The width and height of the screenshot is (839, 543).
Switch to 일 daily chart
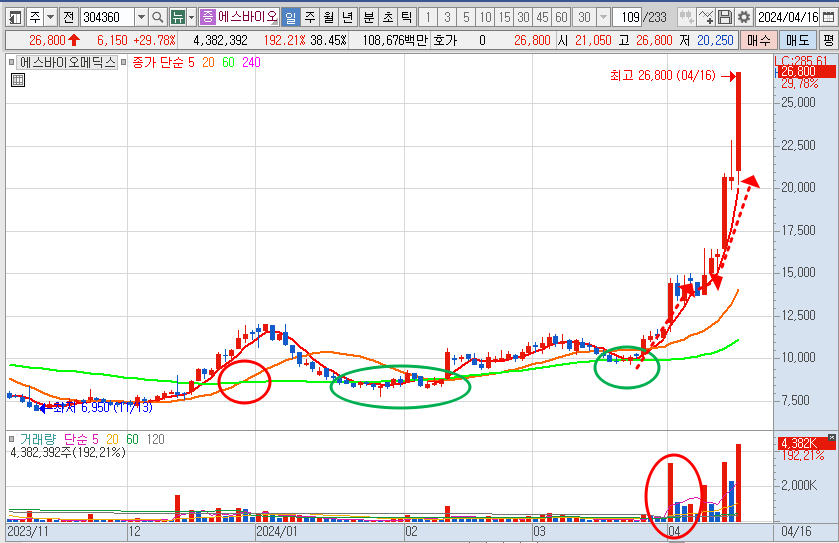pos(291,18)
